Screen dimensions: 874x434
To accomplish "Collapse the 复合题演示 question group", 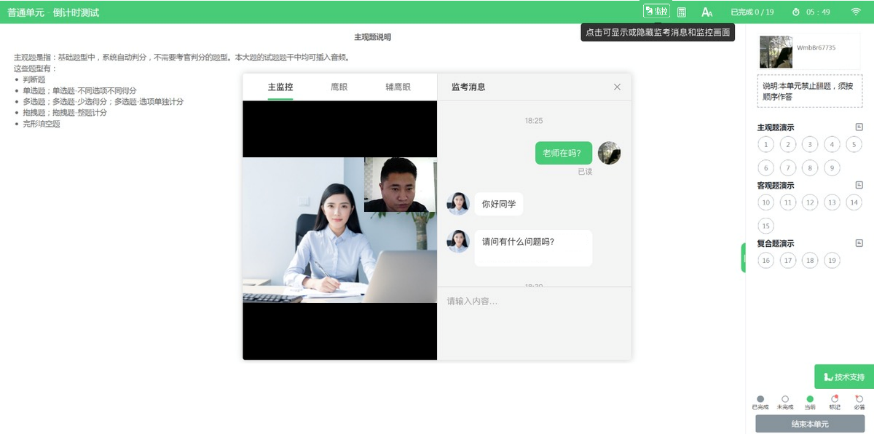I will (x=859, y=243).
